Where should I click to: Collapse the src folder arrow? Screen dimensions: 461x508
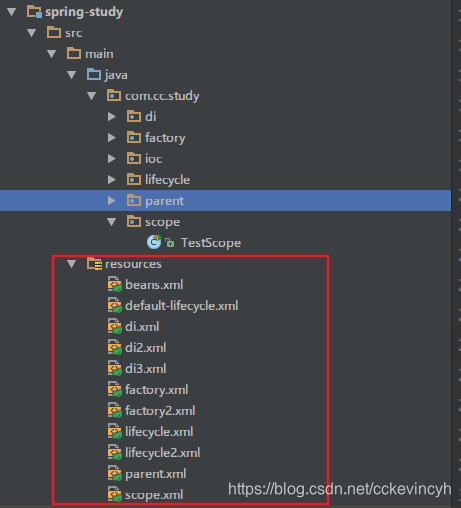pyautogui.click(x=32, y=33)
